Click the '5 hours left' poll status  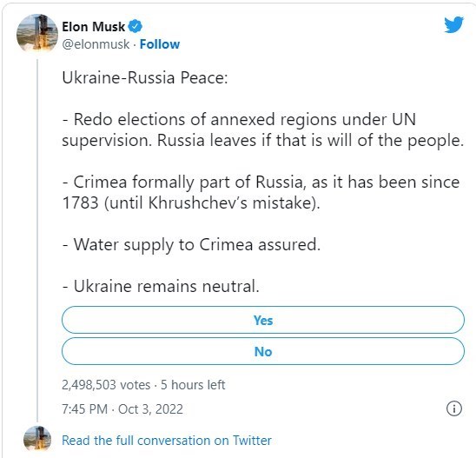pos(193,385)
